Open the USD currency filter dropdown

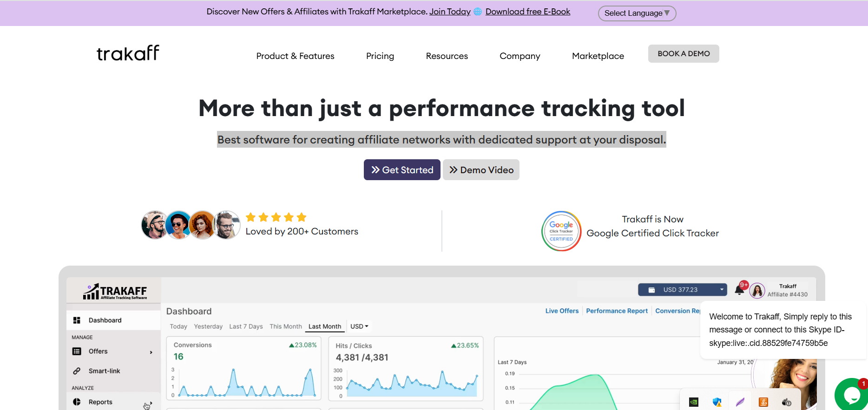[x=359, y=326]
